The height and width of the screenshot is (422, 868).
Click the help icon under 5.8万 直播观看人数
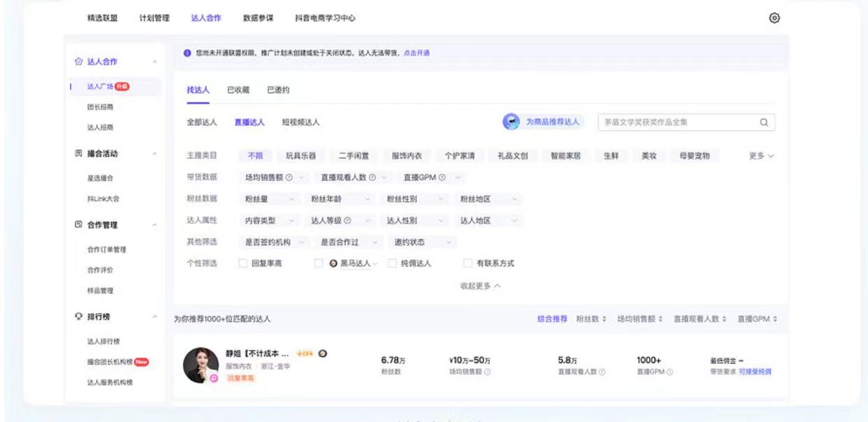point(602,372)
